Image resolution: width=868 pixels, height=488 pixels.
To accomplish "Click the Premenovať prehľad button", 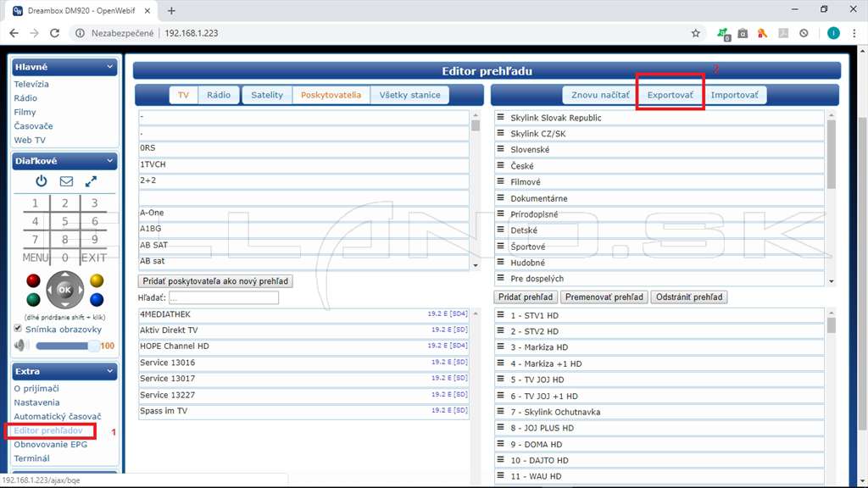I will point(604,297).
